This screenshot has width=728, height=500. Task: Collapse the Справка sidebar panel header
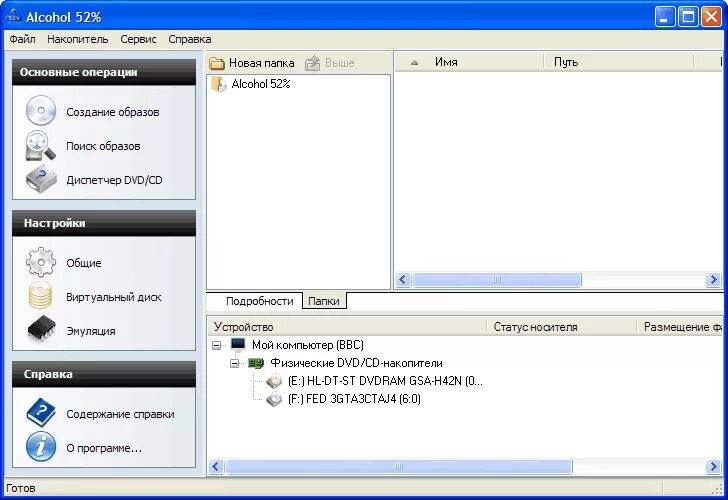coord(104,374)
